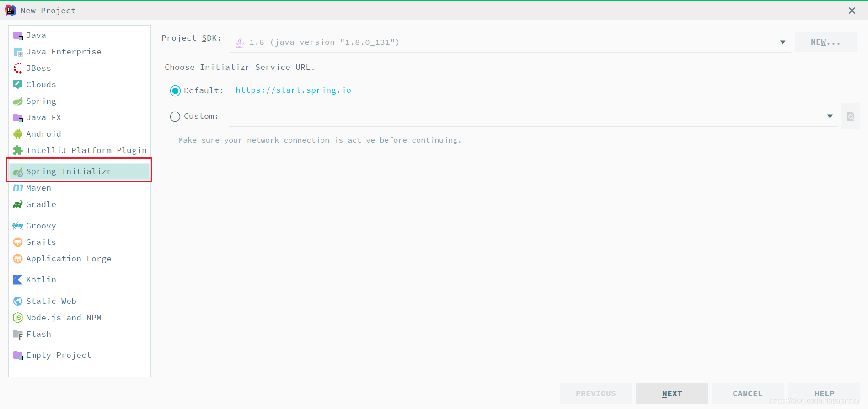
Task: Select 'Groovy' list entry
Action: [x=80, y=226]
